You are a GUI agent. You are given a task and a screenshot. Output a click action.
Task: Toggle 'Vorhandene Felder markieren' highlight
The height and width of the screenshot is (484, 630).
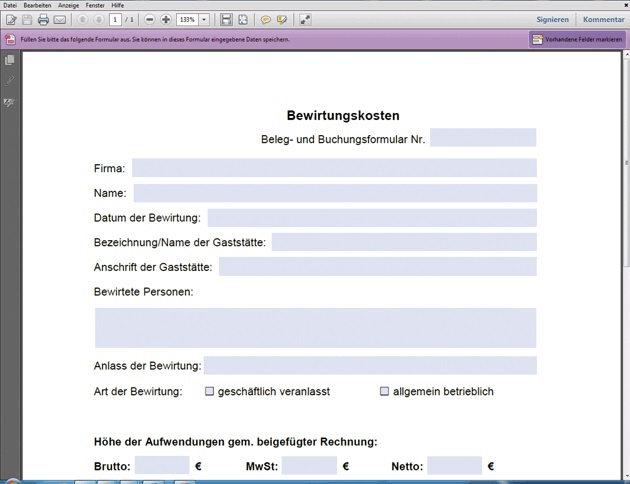(576, 40)
